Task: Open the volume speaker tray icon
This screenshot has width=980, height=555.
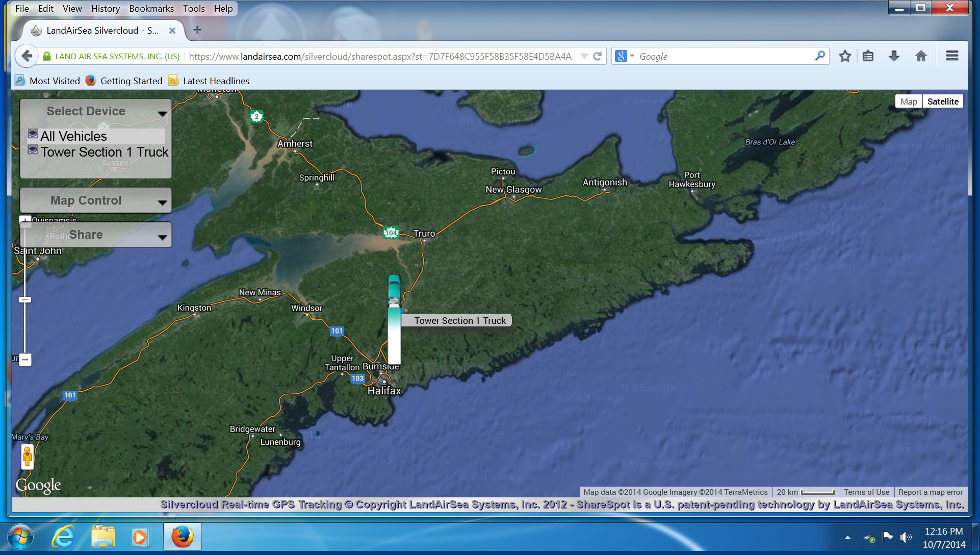Action: tap(906, 537)
